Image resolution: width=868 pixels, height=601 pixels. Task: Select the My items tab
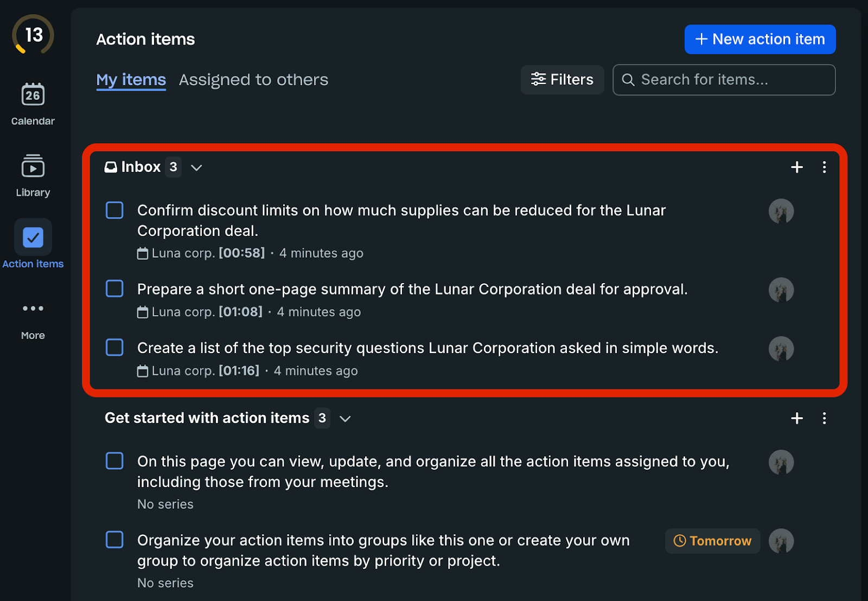click(x=131, y=80)
